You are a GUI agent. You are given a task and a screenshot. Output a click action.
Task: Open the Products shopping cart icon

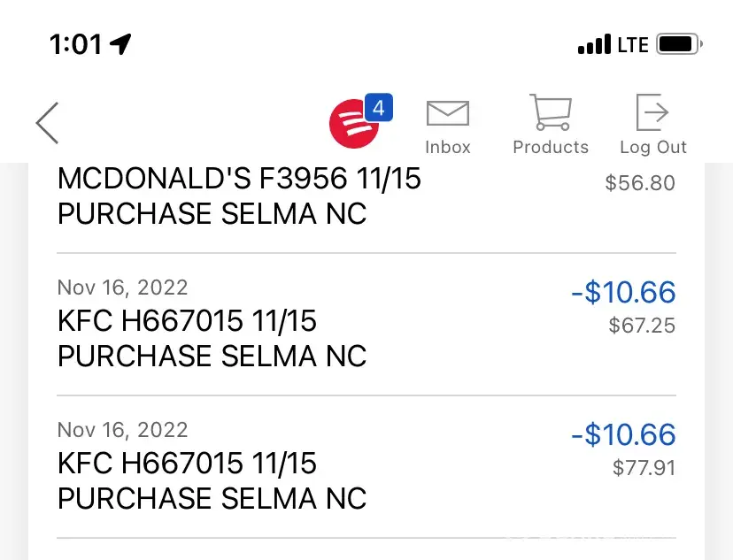[x=551, y=113]
